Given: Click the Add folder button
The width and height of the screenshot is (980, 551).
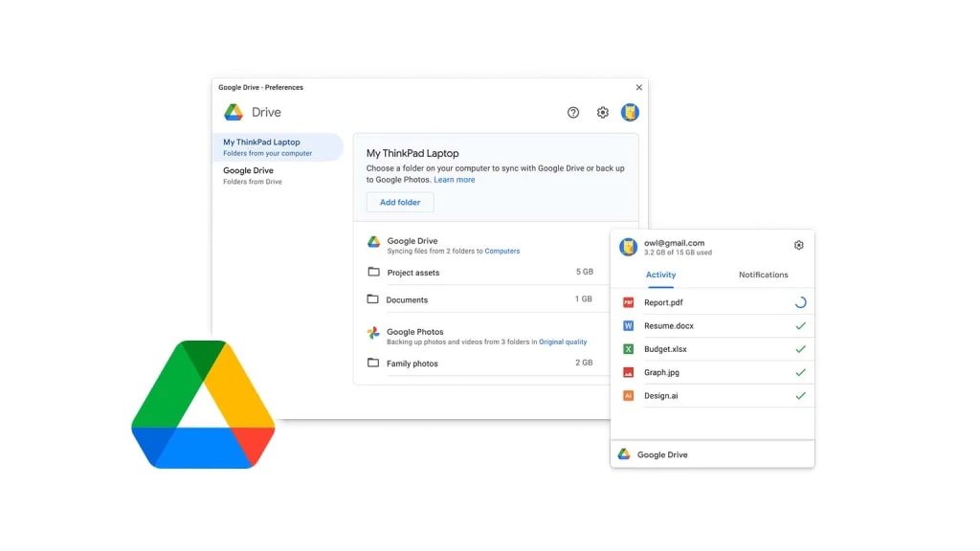Looking at the screenshot, I should pyautogui.click(x=399, y=202).
